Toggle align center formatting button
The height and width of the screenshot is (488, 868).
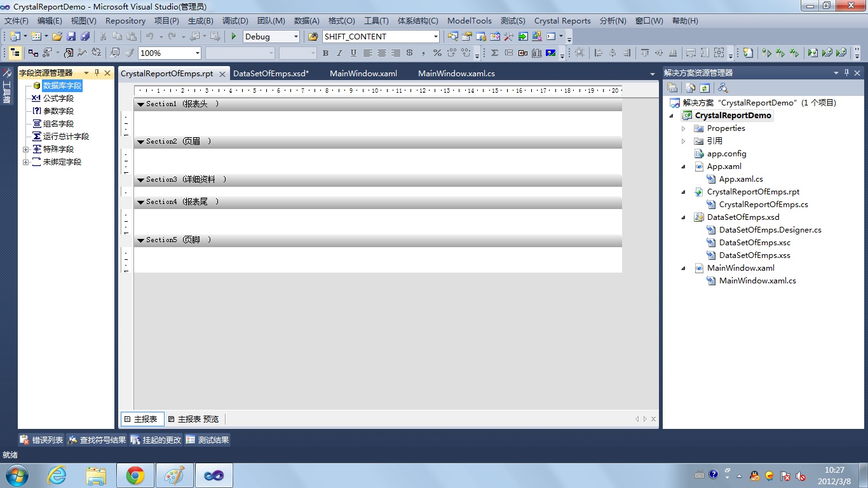point(381,53)
